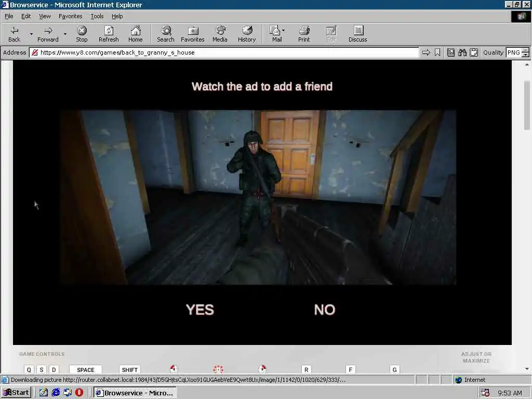
Task: Open the Edit menu
Action: [26, 16]
